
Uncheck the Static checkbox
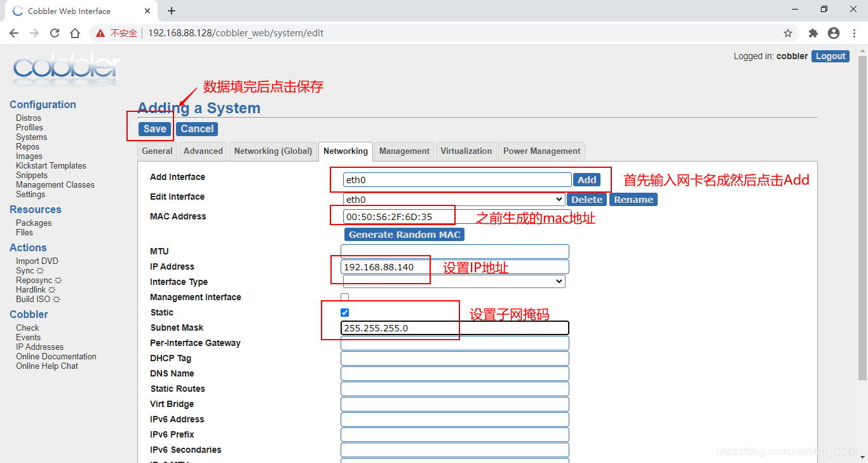[x=345, y=312]
